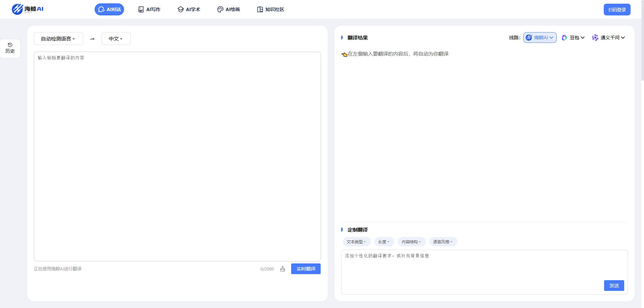Click the page vertical scrollbar
Screen dimensions: 644x308
click(x=642, y=40)
